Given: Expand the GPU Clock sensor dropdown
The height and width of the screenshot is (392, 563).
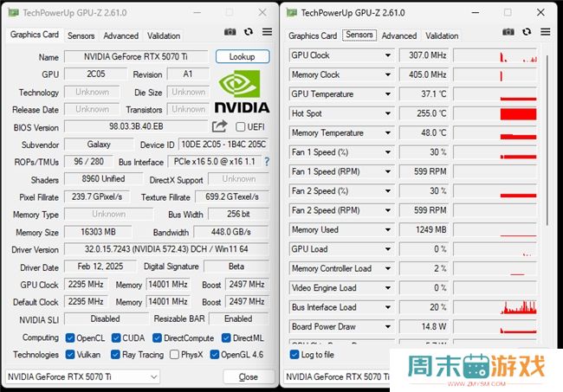Looking at the screenshot, I should tap(387, 55).
